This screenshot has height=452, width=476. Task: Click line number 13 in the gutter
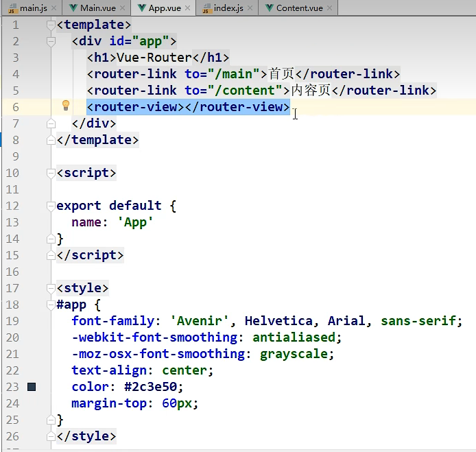tap(12, 222)
